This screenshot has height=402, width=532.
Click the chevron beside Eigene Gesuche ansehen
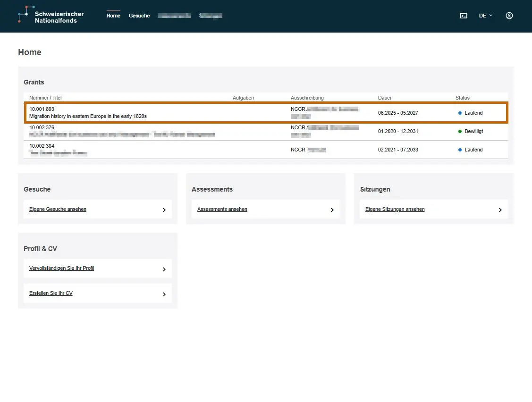tap(164, 210)
